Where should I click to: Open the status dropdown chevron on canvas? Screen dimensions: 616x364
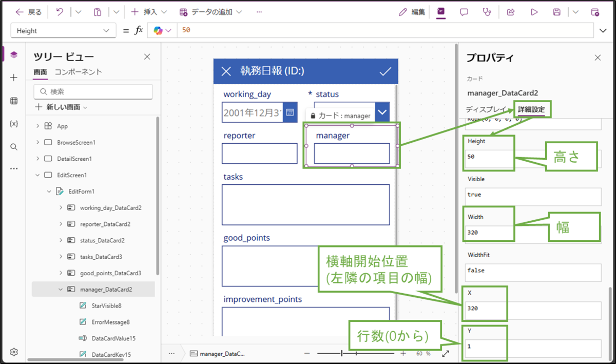coord(382,112)
